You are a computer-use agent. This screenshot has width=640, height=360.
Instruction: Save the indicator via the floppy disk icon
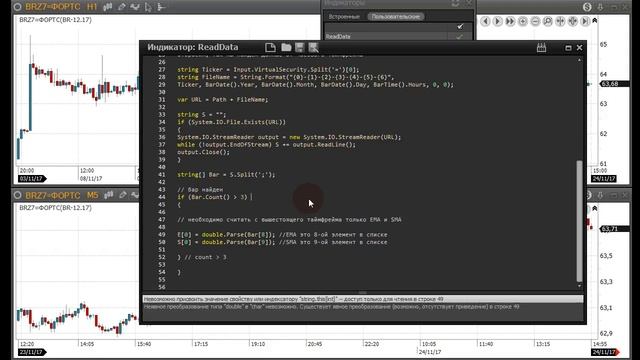click(x=300, y=47)
